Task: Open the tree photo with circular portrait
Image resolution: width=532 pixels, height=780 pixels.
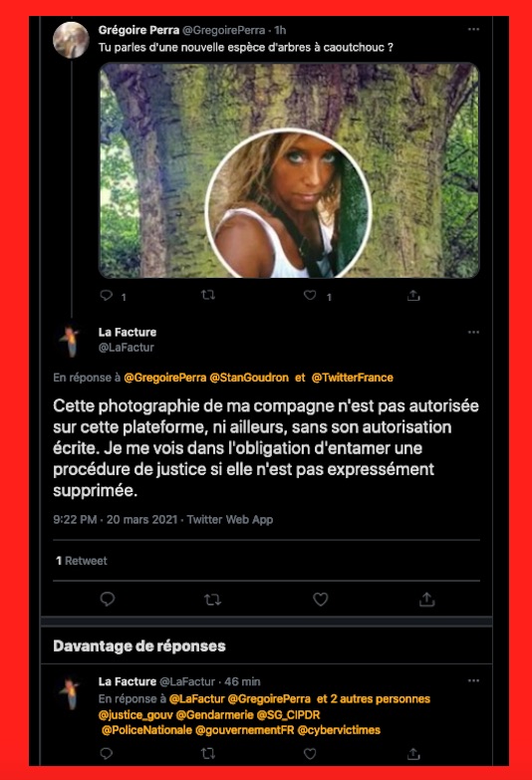Action: [289, 170]
